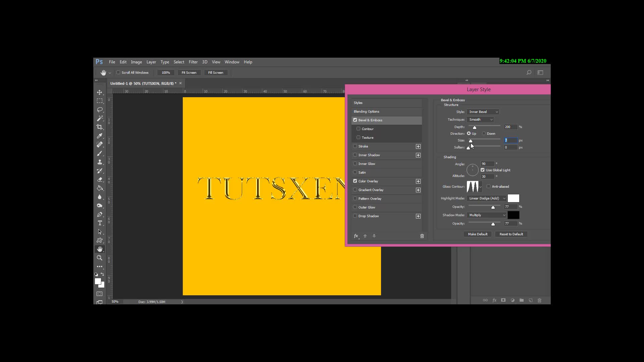Screen dimensions: 644x362
Task: Click the black shadow color swatch
Action: point(513,215)
